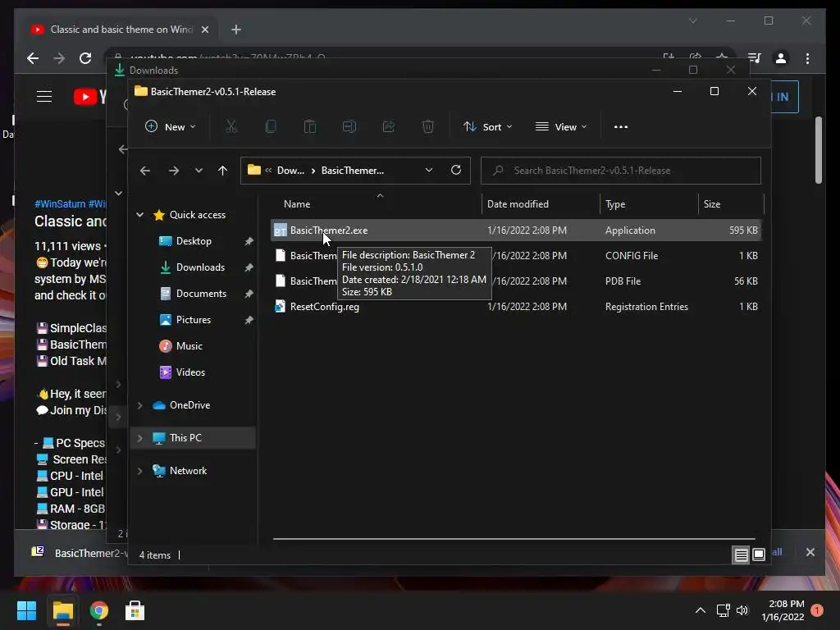
Task: Expand the This PC node
Action: click(x=139, y=438)
